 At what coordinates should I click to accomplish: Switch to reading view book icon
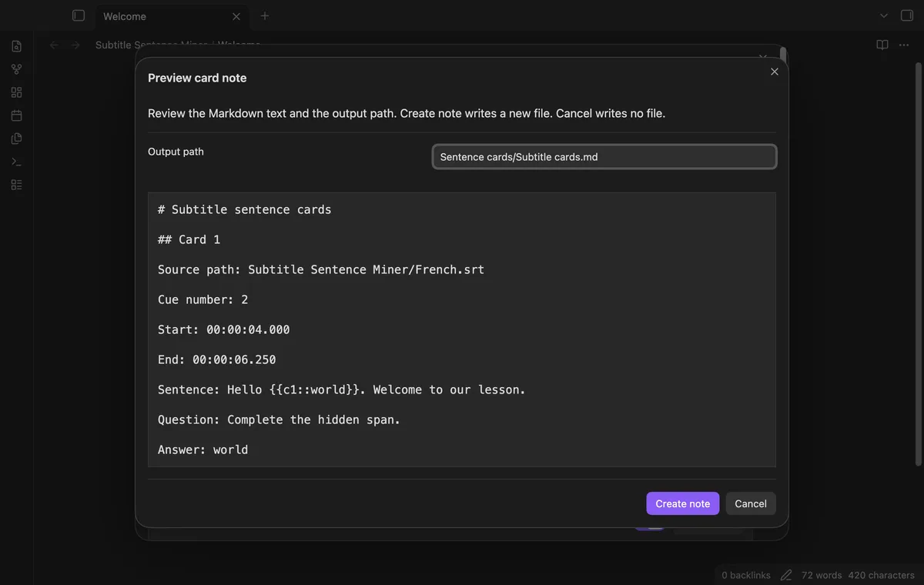tap(882, 45)
